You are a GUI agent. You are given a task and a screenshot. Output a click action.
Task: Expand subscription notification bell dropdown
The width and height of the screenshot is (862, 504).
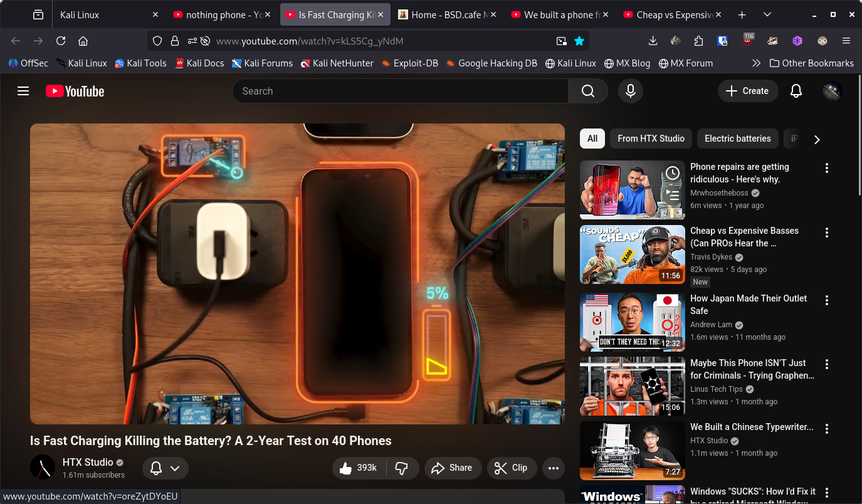tap(166, 468)
